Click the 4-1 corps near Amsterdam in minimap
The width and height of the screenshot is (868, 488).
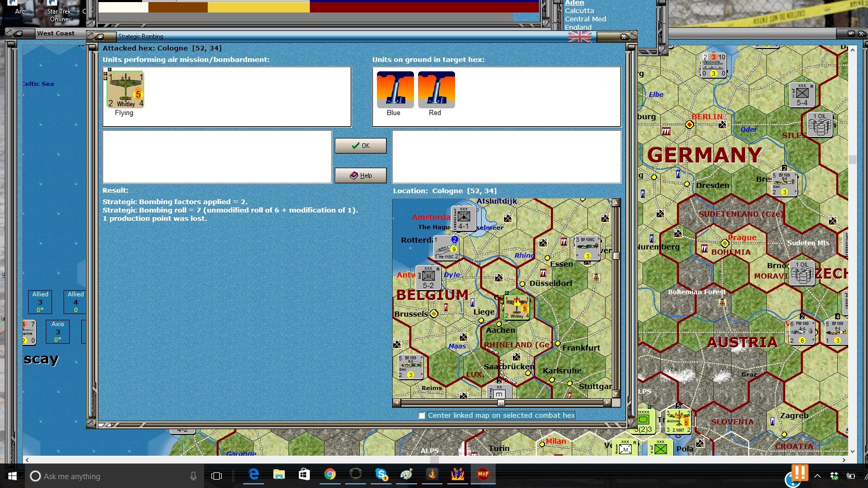(x=463, y=219)
